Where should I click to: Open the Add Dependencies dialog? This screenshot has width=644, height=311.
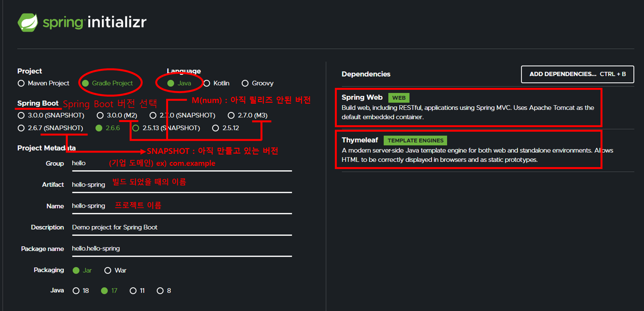(577, 74)
